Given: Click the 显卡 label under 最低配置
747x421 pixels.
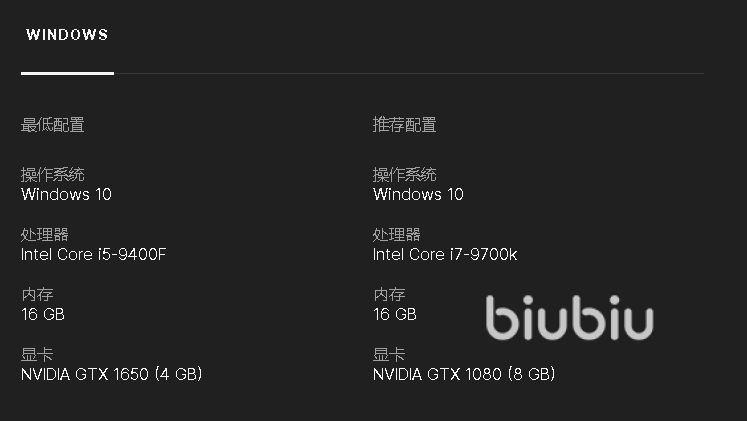Looking at the screenshot, I should (36, 355).
